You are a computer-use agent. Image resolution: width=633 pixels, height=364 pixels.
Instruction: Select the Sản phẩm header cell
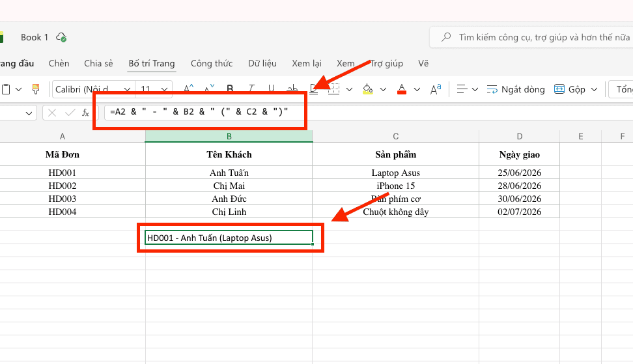point(396,154)
